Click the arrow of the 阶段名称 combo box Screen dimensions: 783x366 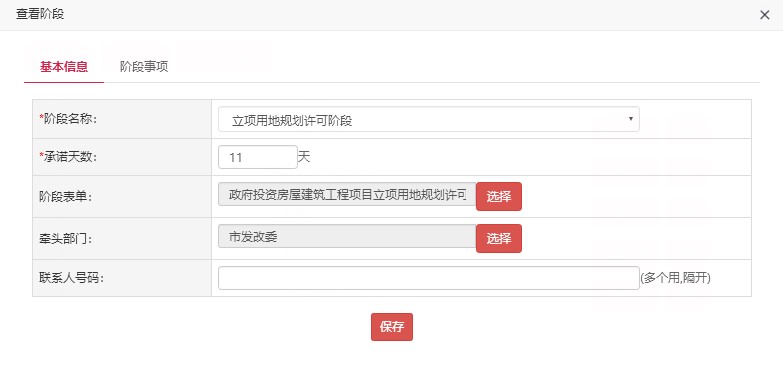pos(631,119)
